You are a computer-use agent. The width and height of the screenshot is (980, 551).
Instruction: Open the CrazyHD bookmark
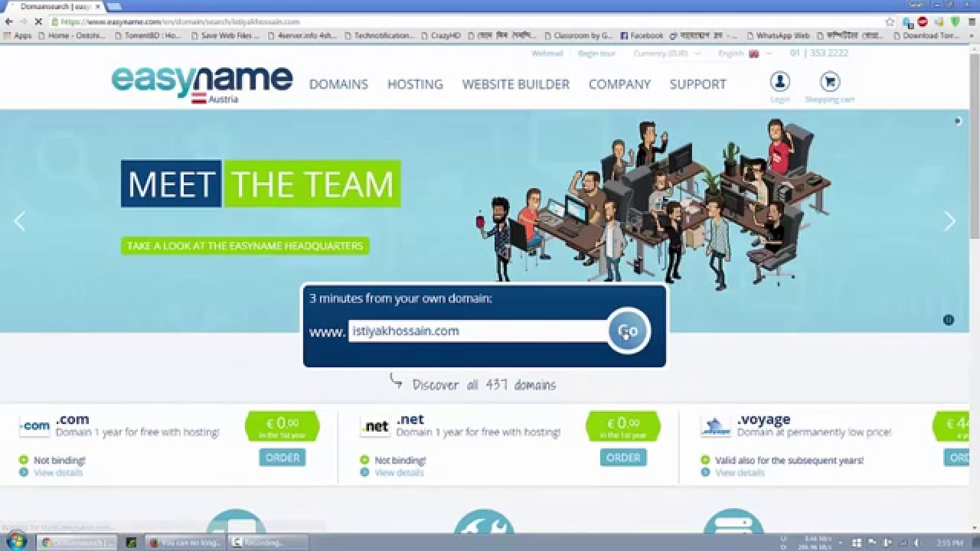pos(440,35)
